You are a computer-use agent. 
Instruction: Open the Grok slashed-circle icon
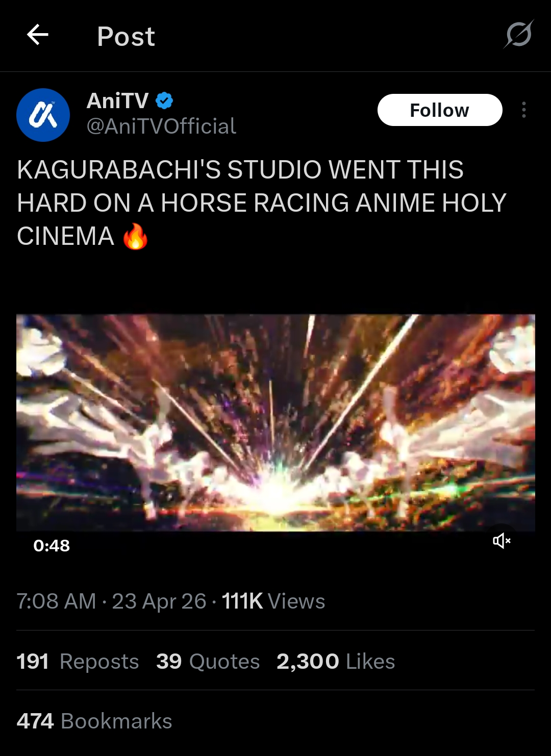[519, 35]
